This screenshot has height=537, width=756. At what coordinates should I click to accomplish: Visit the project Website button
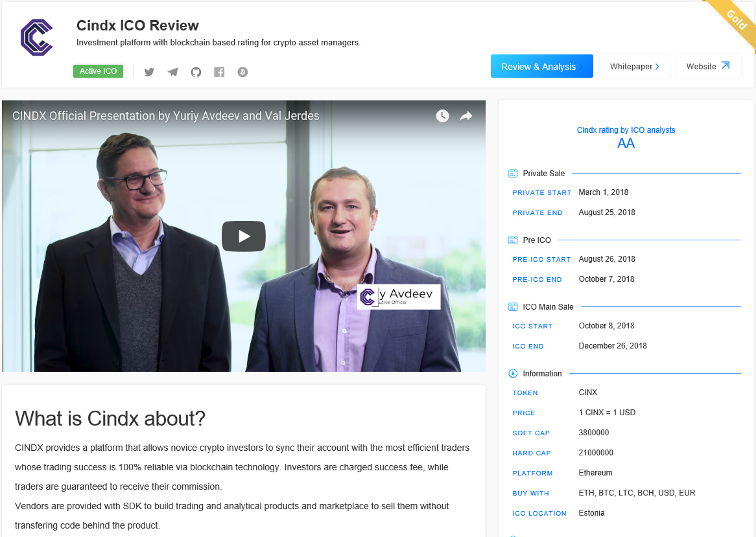click(x=708, y=66)
